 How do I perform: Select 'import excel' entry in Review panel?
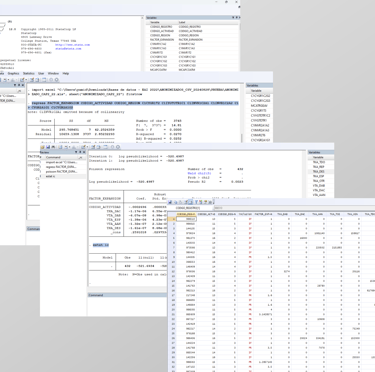click(62, 162)
